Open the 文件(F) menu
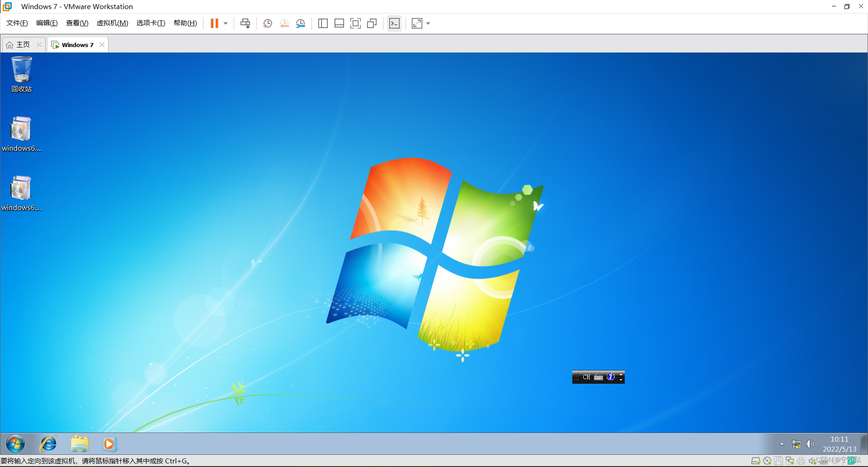Image resolution: width=868 pixels, height=467 pixels. (17, 23)
